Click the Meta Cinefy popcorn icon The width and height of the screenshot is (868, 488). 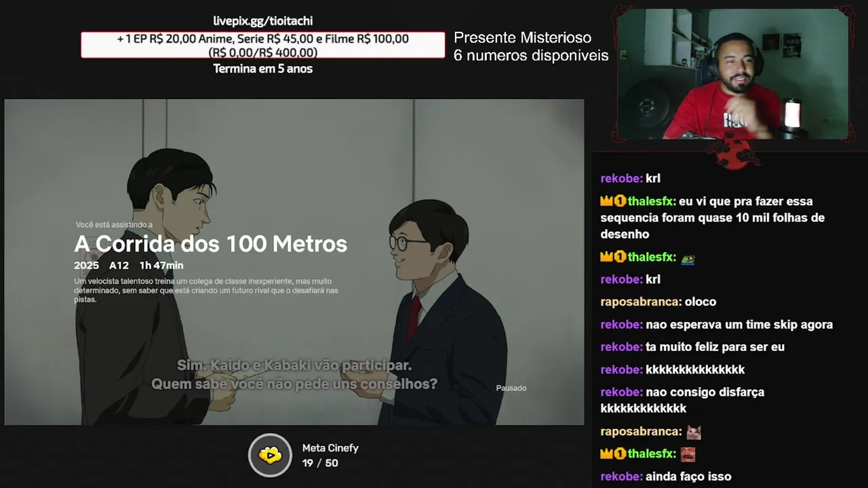click(x=270, y=455)
